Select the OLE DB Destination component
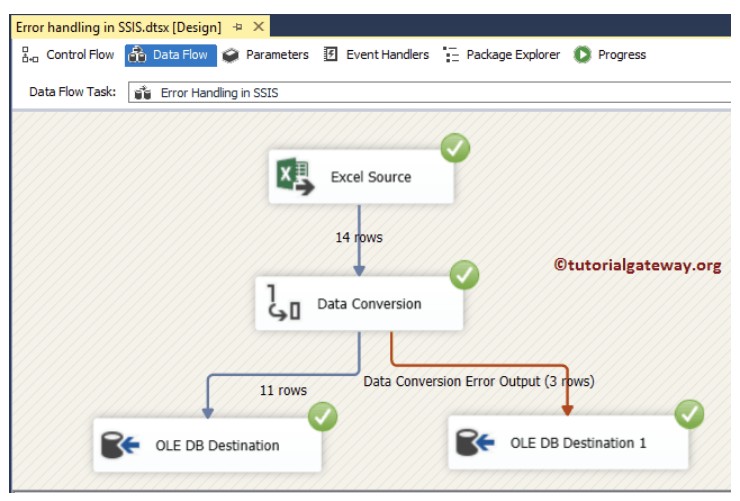Screen dimensions: 740x501 tap(207, 445)
